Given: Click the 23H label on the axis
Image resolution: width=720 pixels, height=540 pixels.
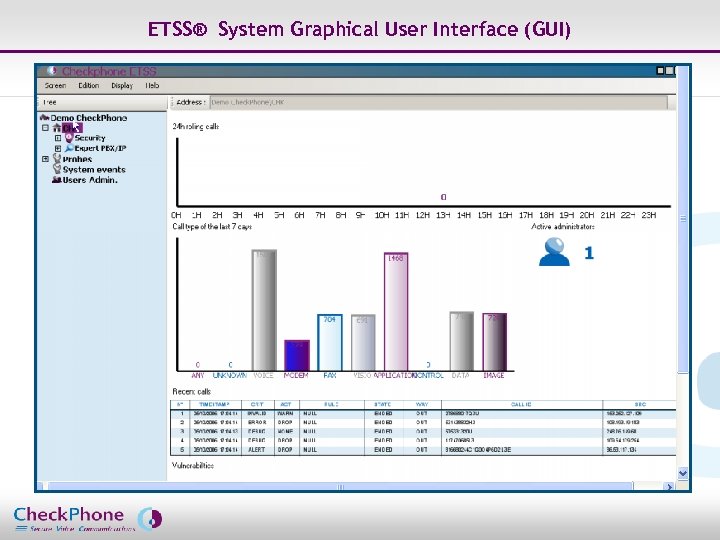Looking at the screenshot, I should point(648,215).
